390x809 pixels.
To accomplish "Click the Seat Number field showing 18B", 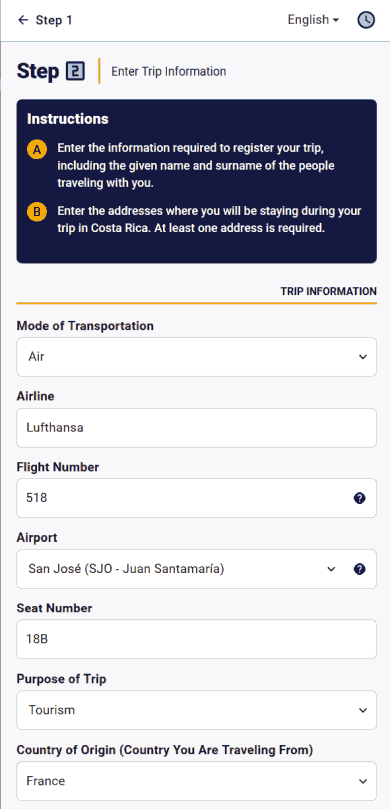I will point(197,639).
